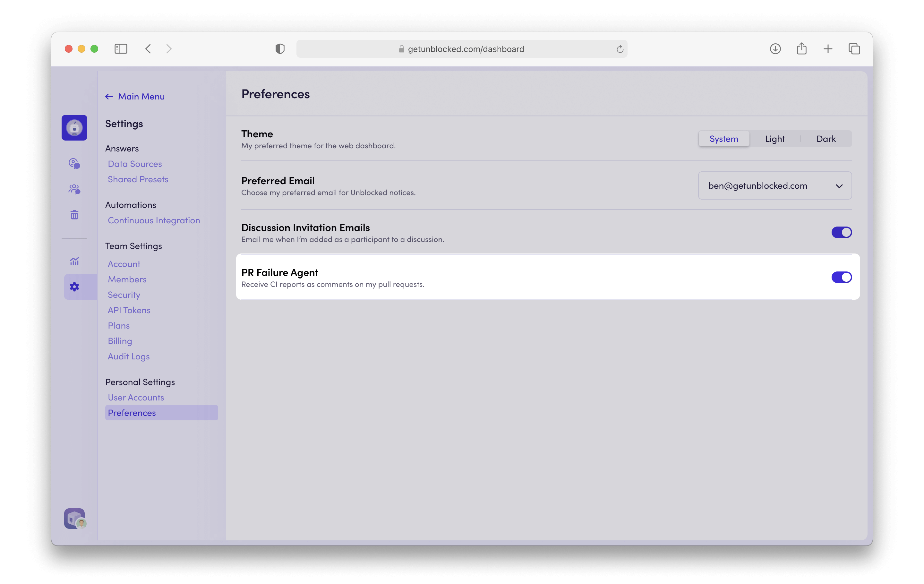This screenshot has width=924, height=584.
Task: Click the browser address bar field
Action: (462, 49)
